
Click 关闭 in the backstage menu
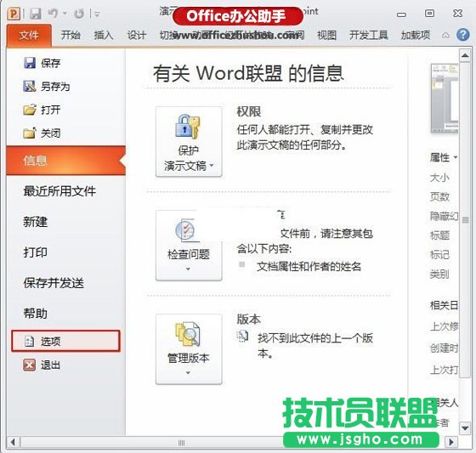point(42,133)
